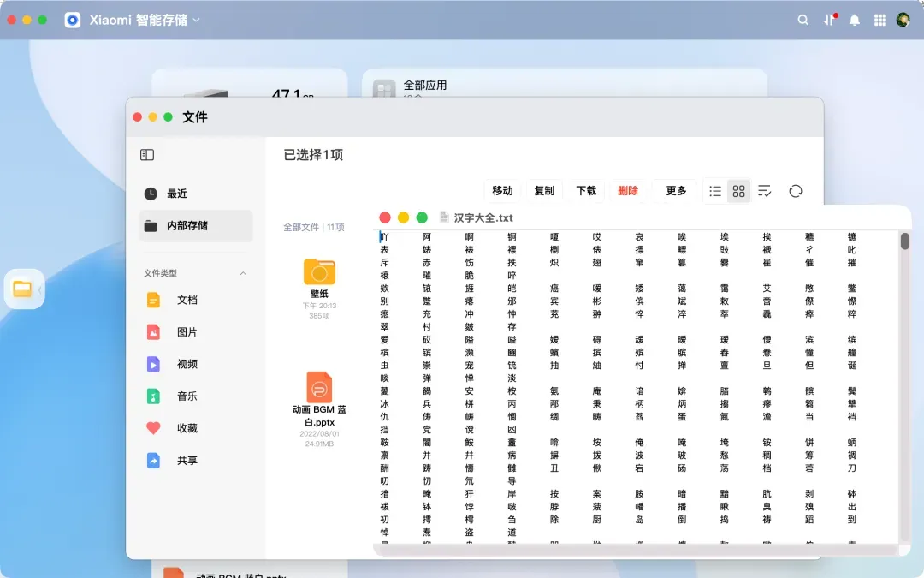924x578 pixels.
Task: Click the 下载 button
Action: pyautogui.click(x=586, y=190)
